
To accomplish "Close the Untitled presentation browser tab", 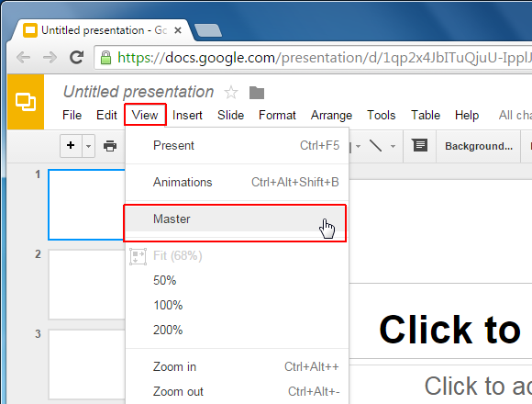I will coord(178,30).
